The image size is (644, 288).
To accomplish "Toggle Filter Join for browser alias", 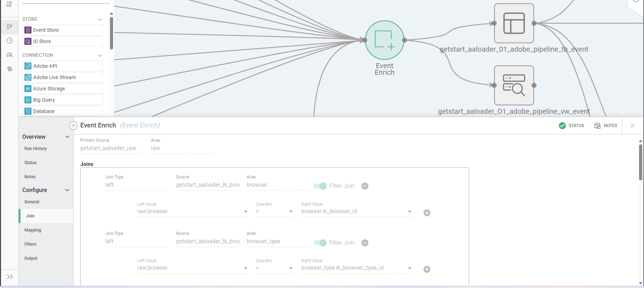I will pyautogui.click(x=320, y=186).
